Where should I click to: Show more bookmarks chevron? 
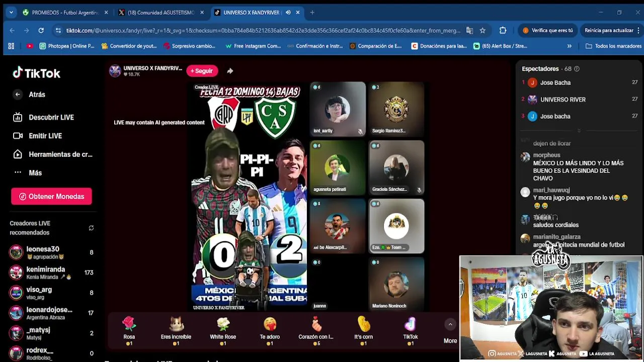coord(569,46)
